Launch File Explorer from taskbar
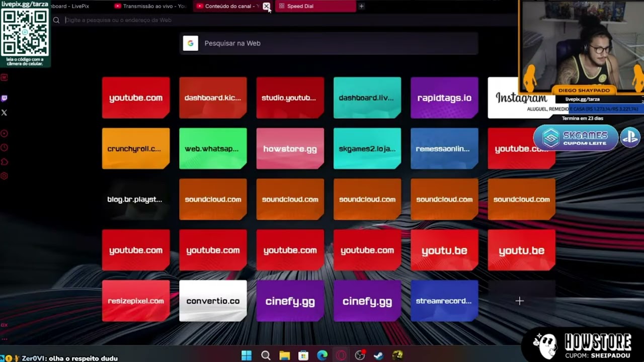 (285, 355)
